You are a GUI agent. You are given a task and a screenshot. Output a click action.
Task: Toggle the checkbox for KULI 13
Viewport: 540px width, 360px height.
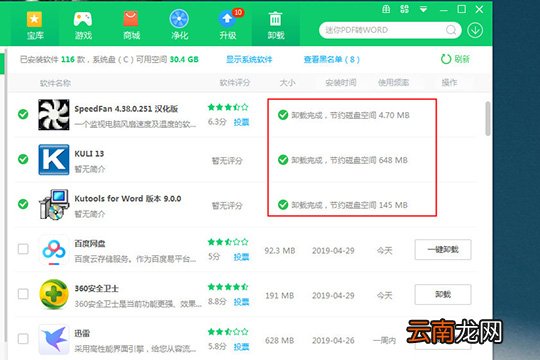(x=23, y=159)
